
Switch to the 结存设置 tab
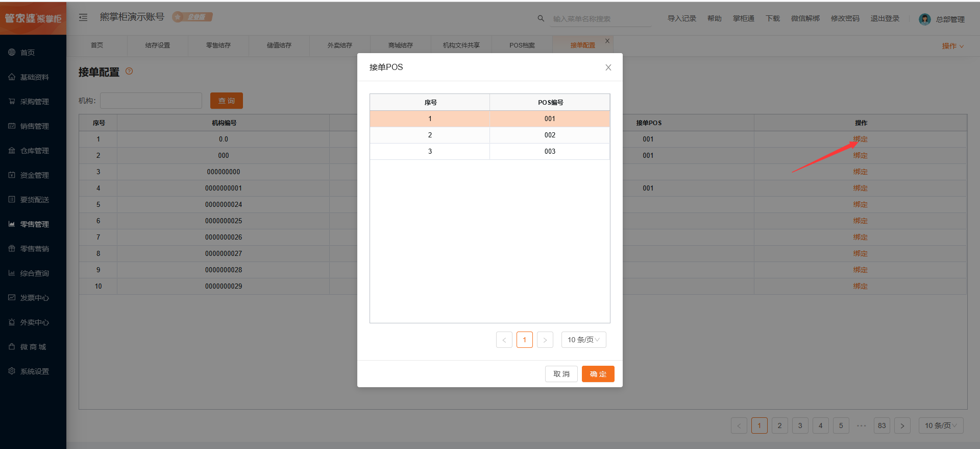pos(158,45)
